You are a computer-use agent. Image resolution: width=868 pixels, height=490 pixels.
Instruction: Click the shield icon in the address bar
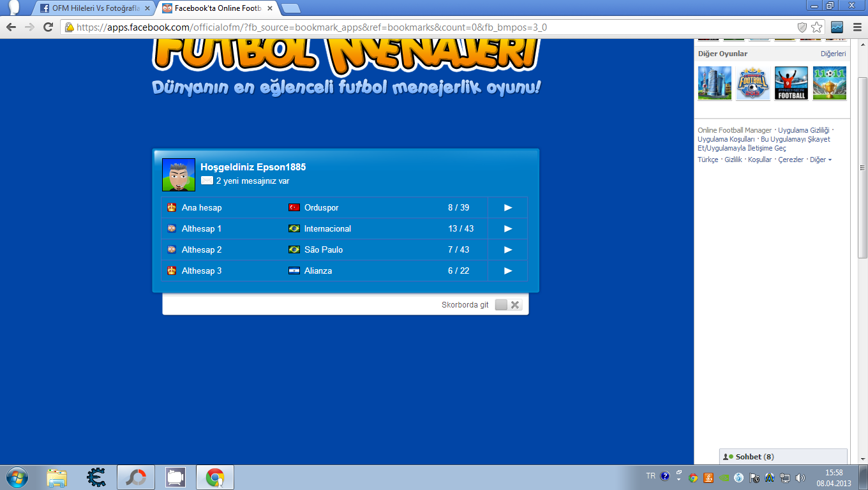click(802, 27)
